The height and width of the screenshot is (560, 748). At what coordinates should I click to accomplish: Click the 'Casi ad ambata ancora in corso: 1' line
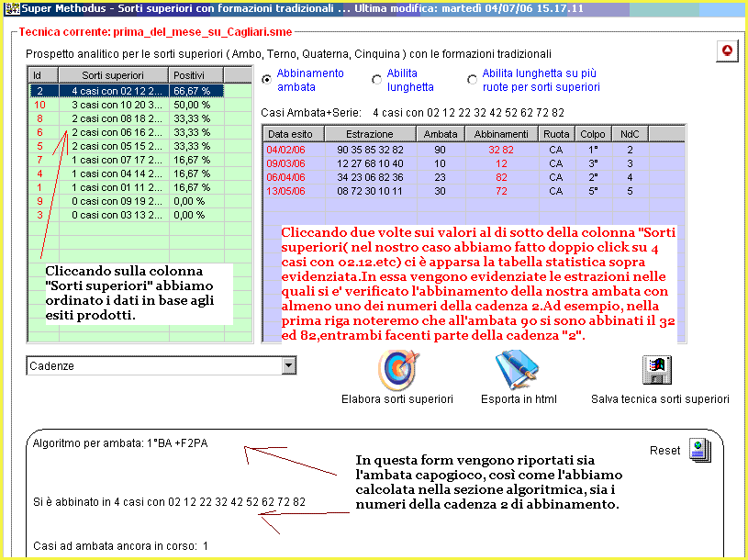click(x=121, y=546)
